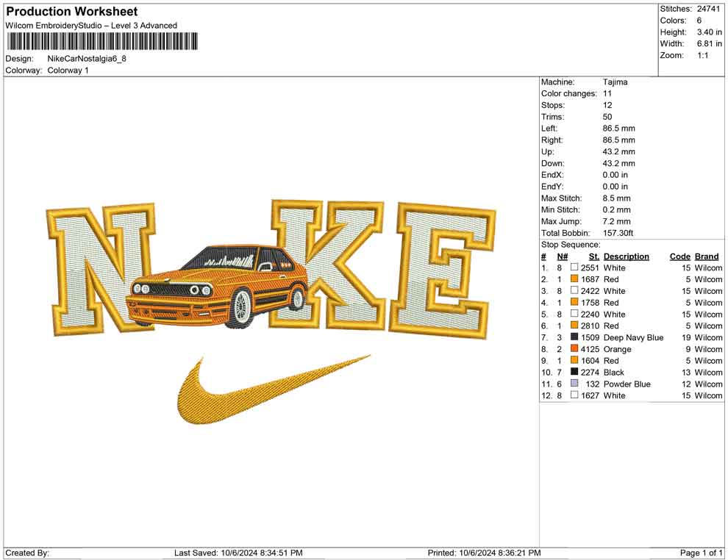Click the stitches count 24741

coord(708,9)
